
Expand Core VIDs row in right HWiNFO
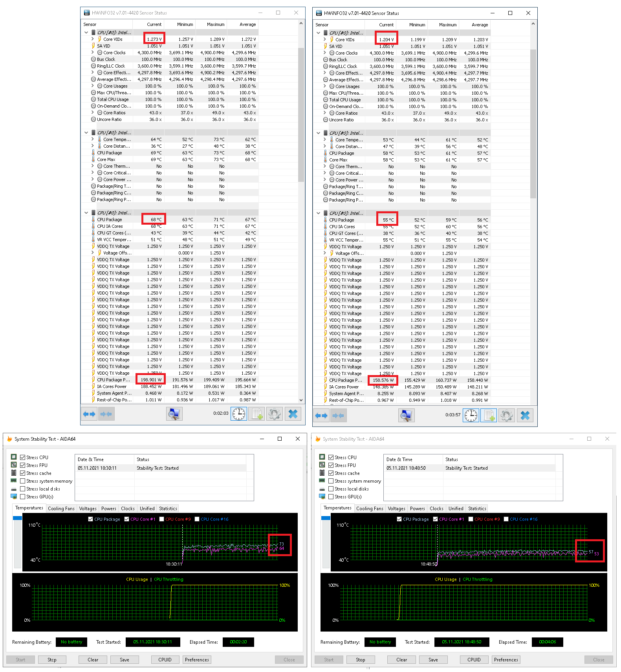point(324,40)
